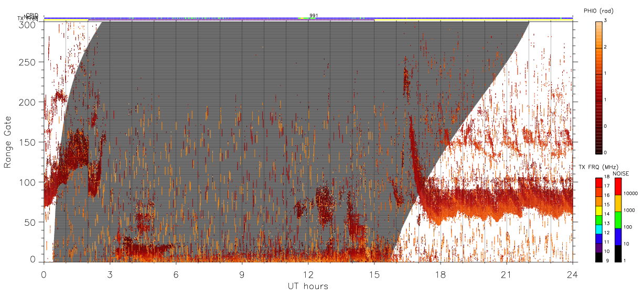Image resolution: width=644 pixels, height=297 pixels.
Task: Click the 'NOISE' legend title
Action: coord(621,173)
